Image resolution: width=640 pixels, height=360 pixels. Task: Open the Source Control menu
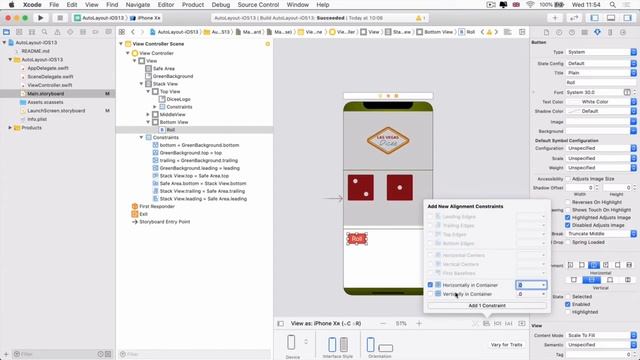[x=258, y=5]
